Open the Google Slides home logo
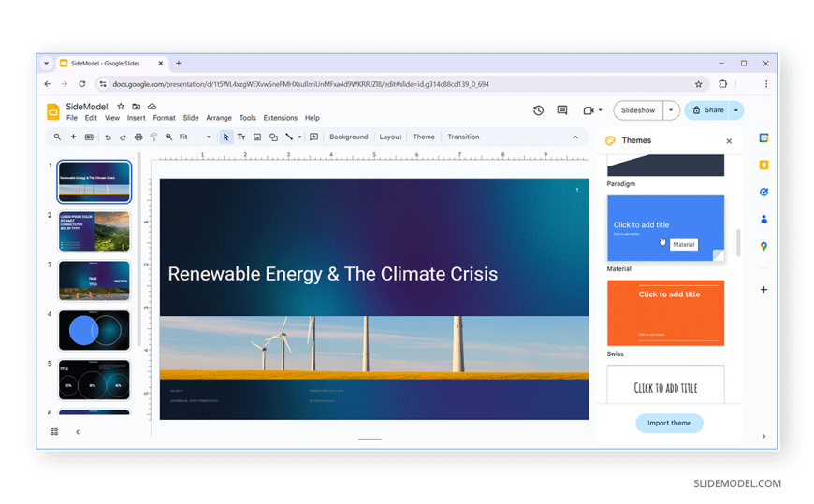The height and width of the screenshot is (504, 814). [x=52, y=112]
